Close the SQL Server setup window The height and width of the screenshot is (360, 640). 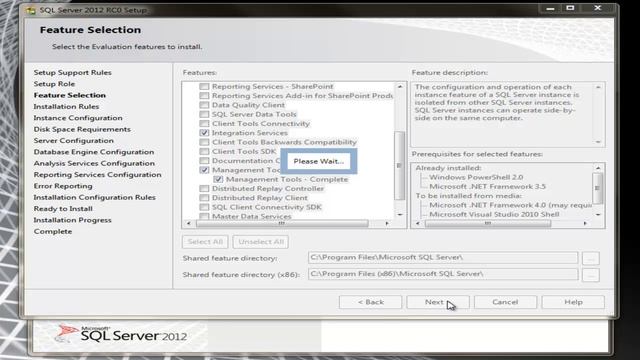coord(598,9)
